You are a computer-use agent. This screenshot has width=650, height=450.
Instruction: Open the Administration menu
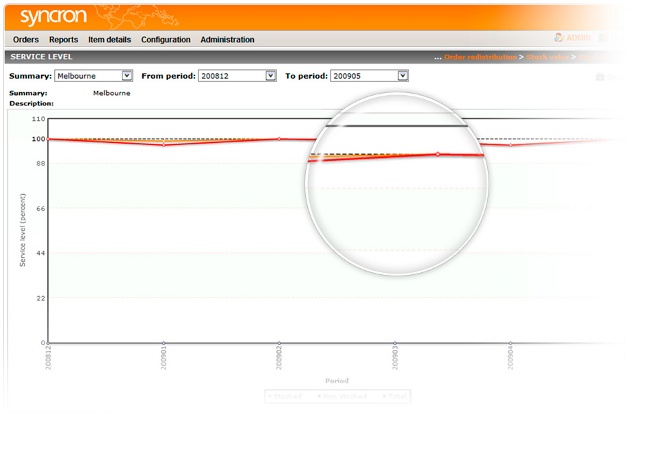[227, 40]
